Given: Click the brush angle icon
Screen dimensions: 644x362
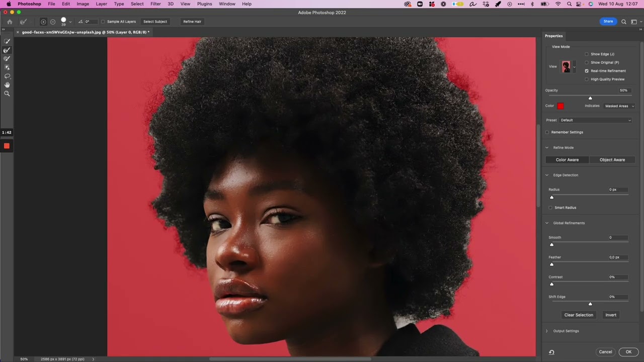Looking at the screenshot, I should click(x=80, y=22).
